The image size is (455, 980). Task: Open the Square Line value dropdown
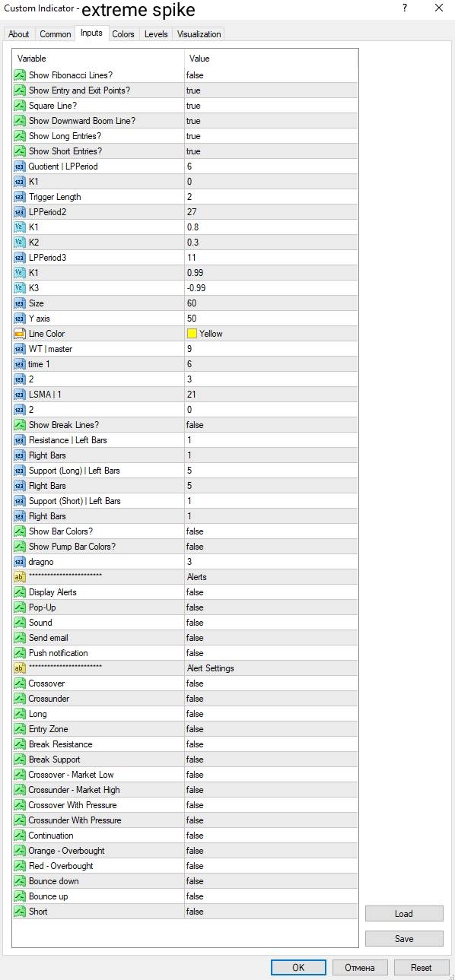[271, 106]
